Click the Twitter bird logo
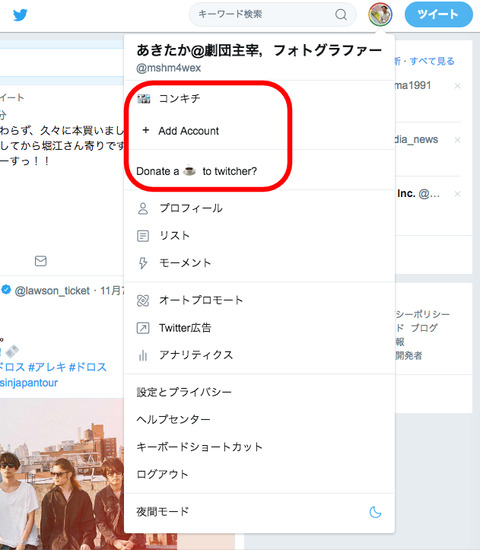The width and height of the screenshot is (480, 550). 20,15
